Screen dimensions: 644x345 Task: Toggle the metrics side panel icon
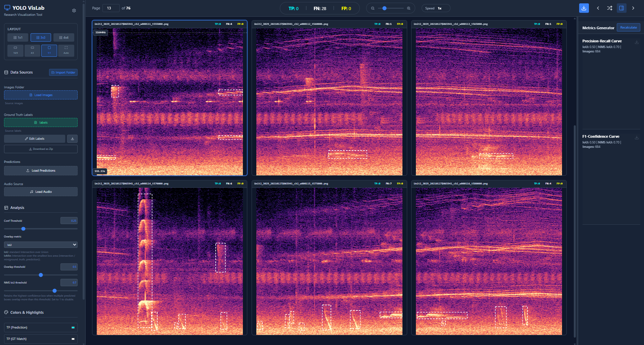click(x=621, y=8)
